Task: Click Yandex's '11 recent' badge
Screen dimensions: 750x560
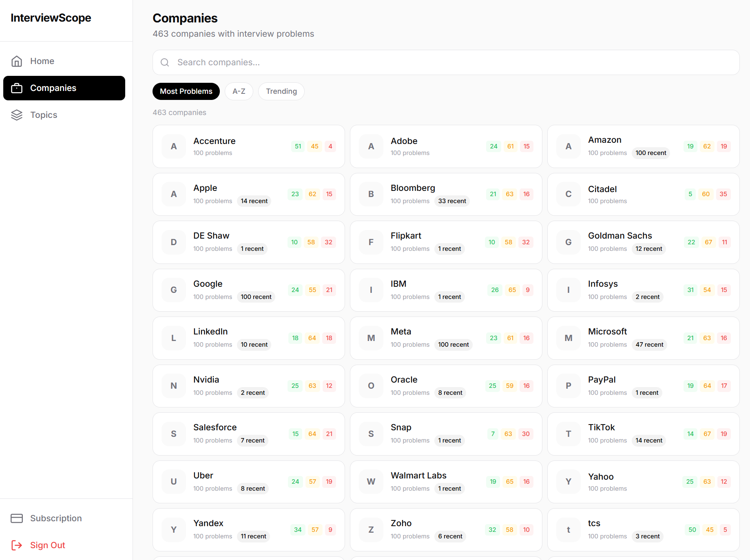Action: click(253, 536)
